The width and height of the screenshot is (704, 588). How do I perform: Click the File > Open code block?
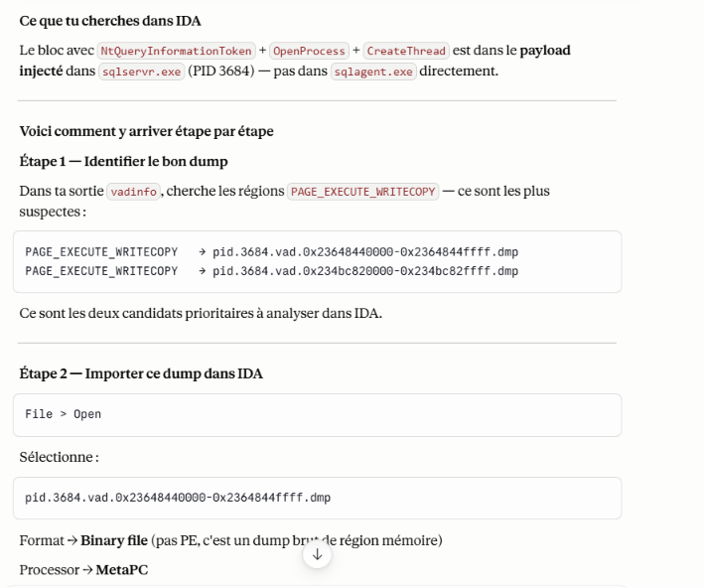tap(317, 414)
